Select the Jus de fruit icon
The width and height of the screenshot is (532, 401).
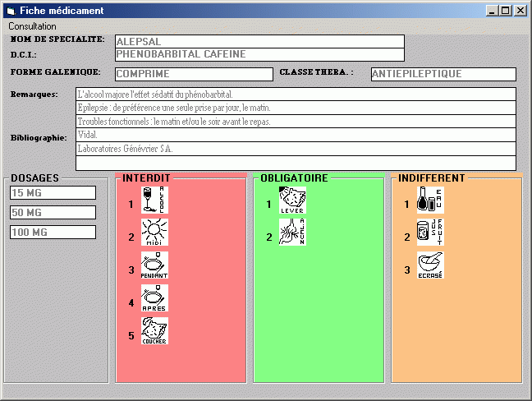click(430, 233)
